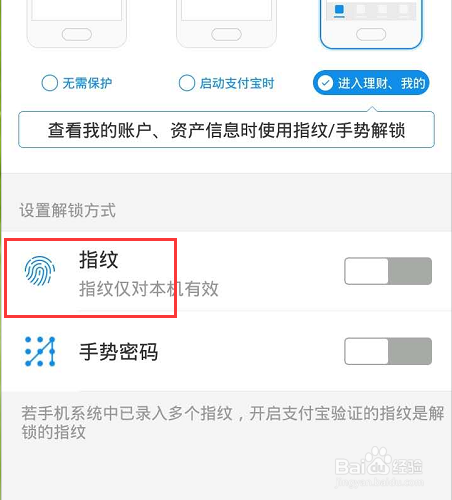Tap the middle phone illustration thumbnail
The width and height of the screenshot is (452, 500).
(226, 23)
